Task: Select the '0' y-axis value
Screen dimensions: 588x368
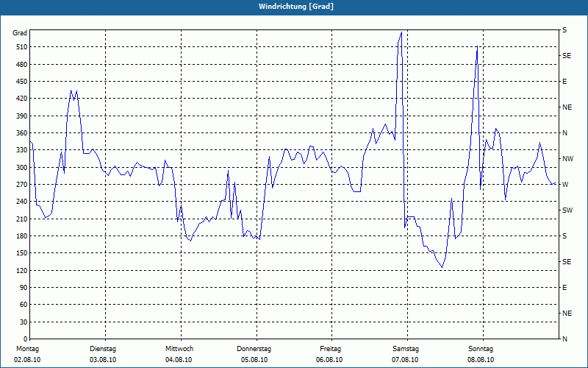Action: pyautogui.click(x=26, y=339)
